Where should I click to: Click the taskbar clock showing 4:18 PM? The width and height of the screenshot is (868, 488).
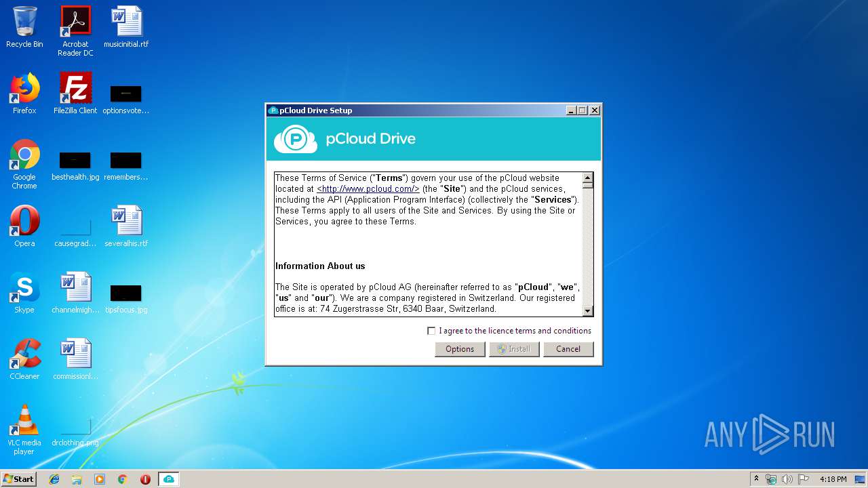click(833, 479)
